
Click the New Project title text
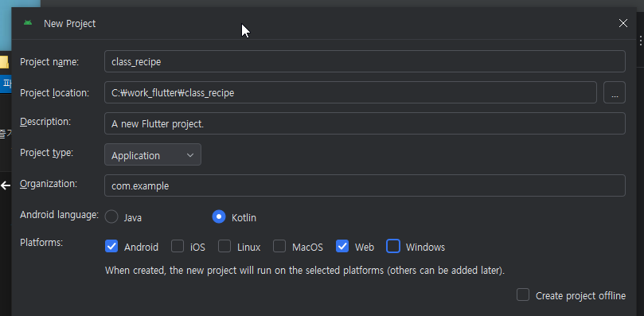tap(70, 24)
